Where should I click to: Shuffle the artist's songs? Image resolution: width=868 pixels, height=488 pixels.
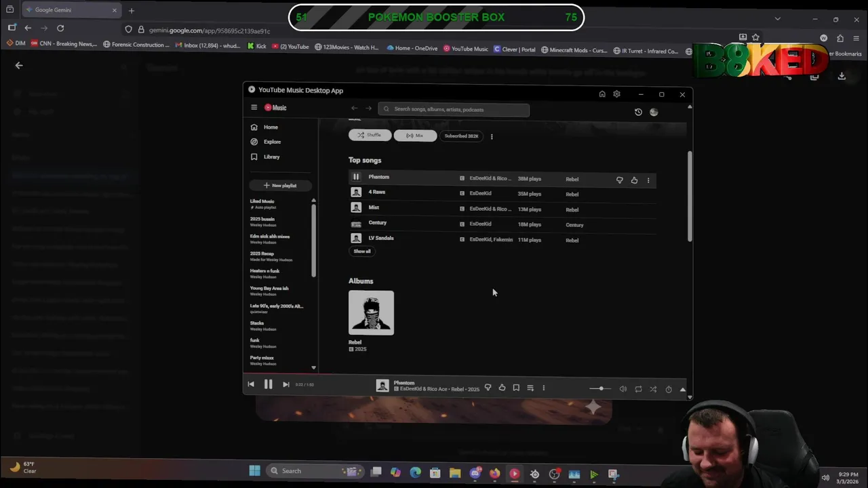[370, 136]
